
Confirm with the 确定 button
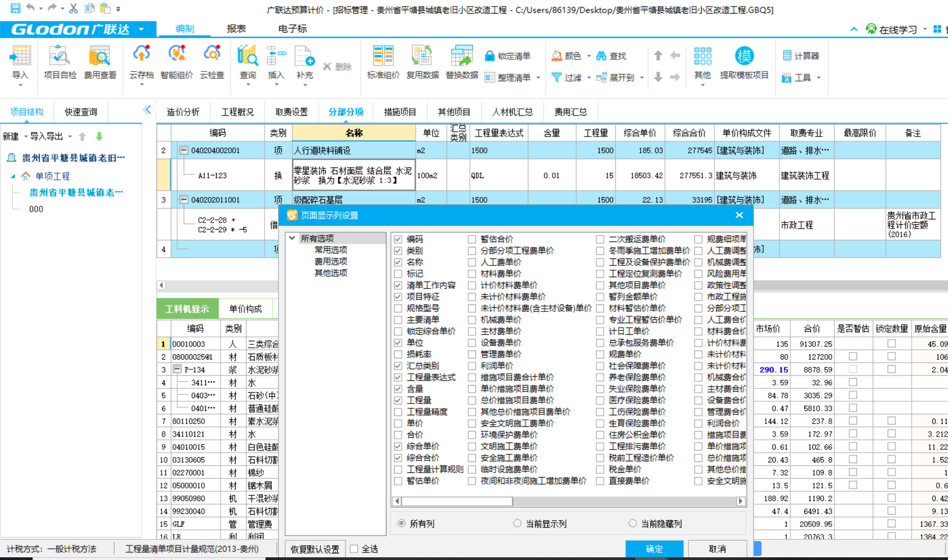coord(654,549)
